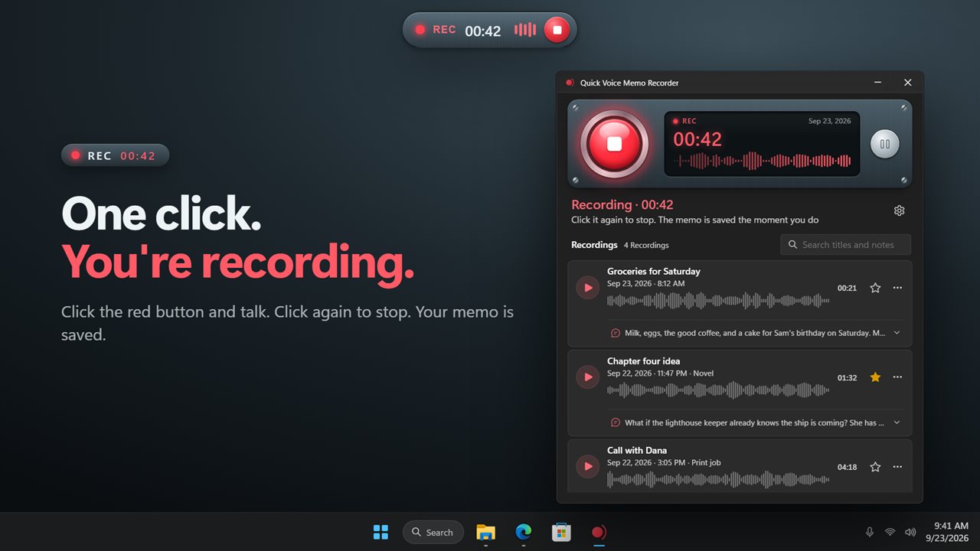This screenshot has height=551, width=980.
Task: Click the Voice Memo Recorder taskbar icon
Action: 599,532
